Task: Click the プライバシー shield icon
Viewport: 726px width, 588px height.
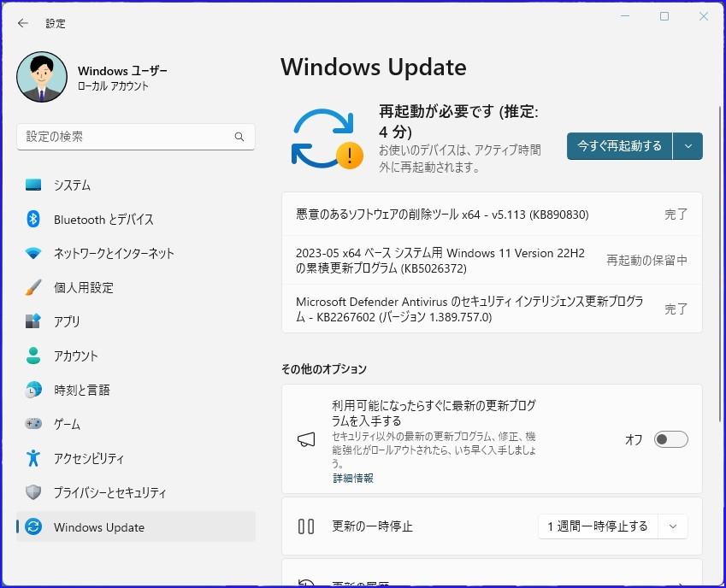Action: coord(33,492)
